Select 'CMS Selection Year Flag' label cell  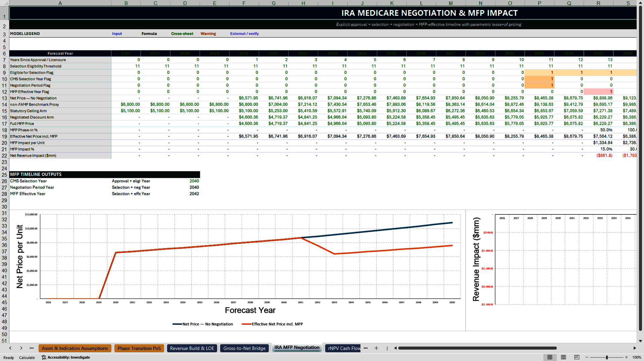click(60, 79)
